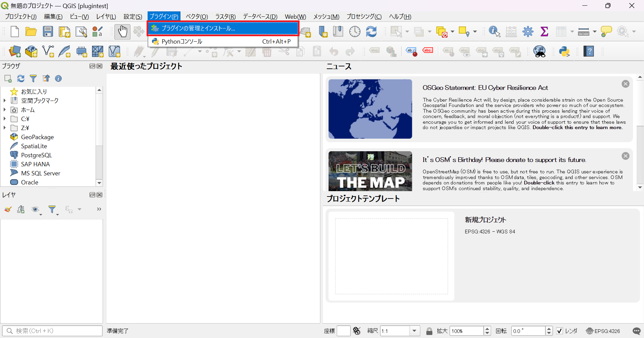
Task: Filter the browser panel with the funnel
Action: pos(33,78)
